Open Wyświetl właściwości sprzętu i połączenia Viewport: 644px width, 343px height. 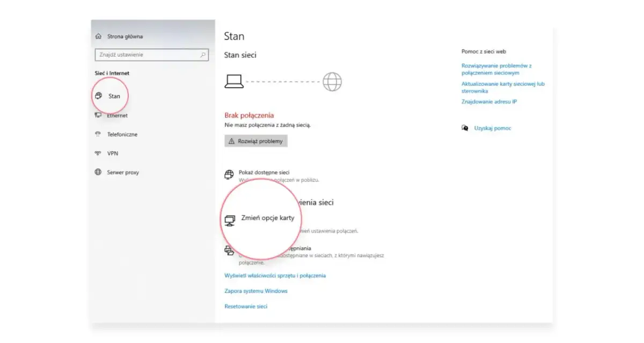pos(276,275)
